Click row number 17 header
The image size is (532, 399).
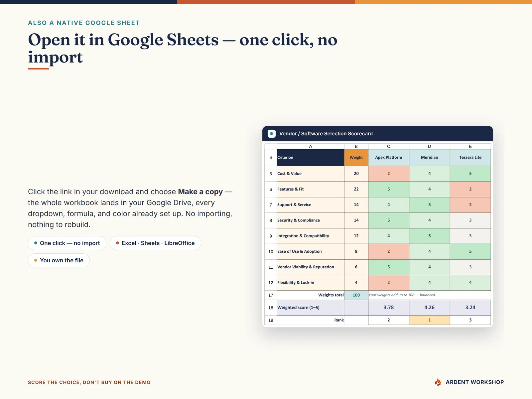(x=271, y=295)
